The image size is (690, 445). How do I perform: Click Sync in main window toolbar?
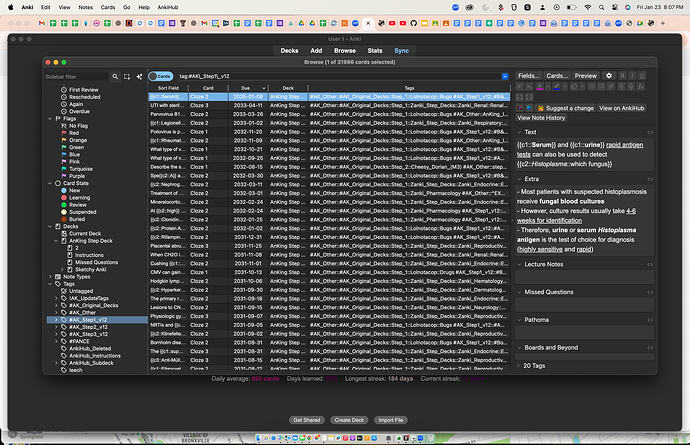tap(401, 51)
